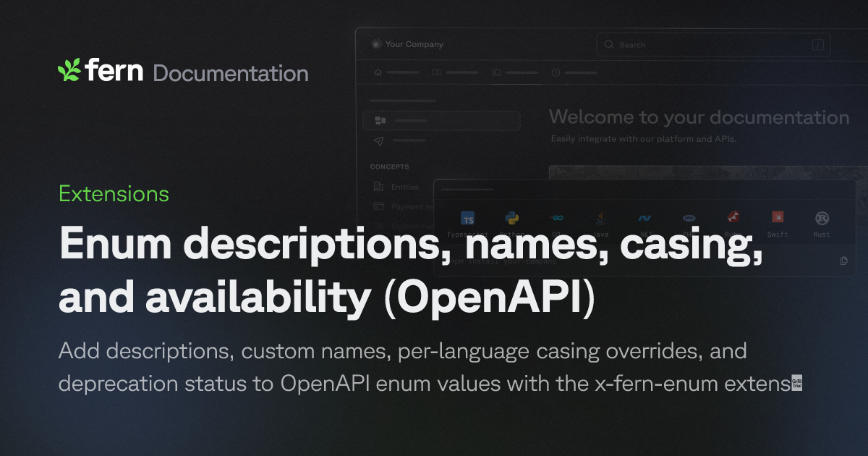The width and height of the screenshot is (868, 456).
Task: Click the paper plane sidebar icon
Action: click(x=380, y=141)
